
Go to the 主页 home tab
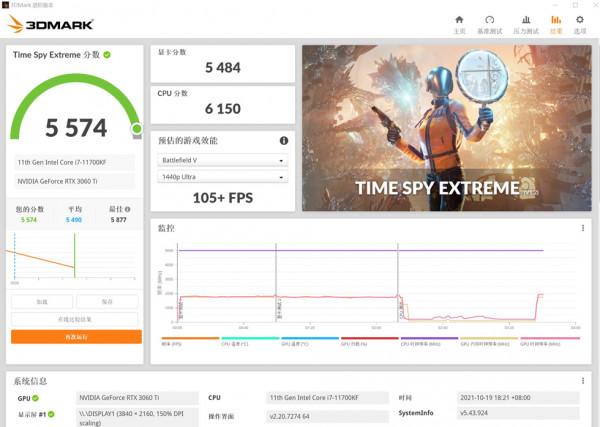click(459, 24)
